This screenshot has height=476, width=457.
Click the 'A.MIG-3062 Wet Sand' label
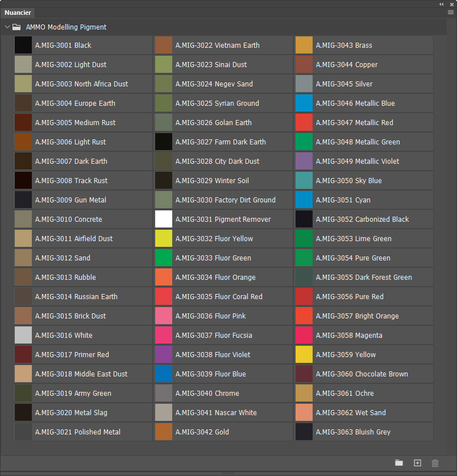pos(351,412)
